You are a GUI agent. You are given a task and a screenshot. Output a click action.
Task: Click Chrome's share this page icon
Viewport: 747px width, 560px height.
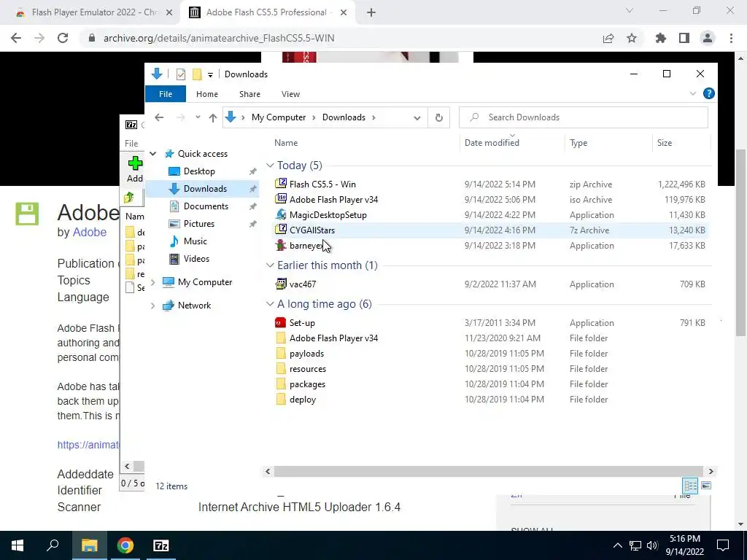(x=608, y=38)
